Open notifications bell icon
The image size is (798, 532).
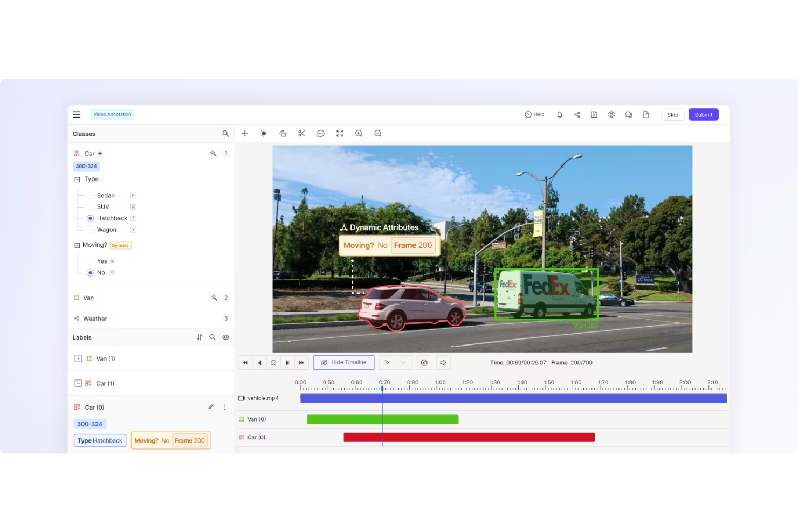pos(559,114)
